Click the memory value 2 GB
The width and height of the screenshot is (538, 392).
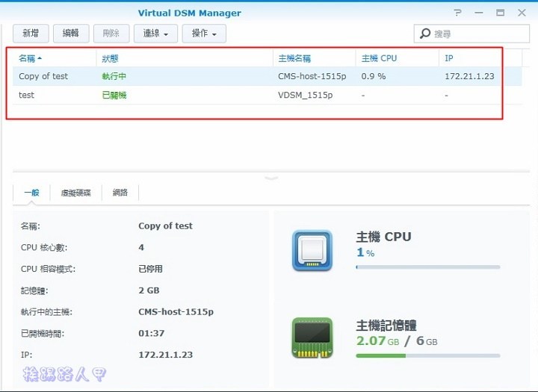click(149, 290)
